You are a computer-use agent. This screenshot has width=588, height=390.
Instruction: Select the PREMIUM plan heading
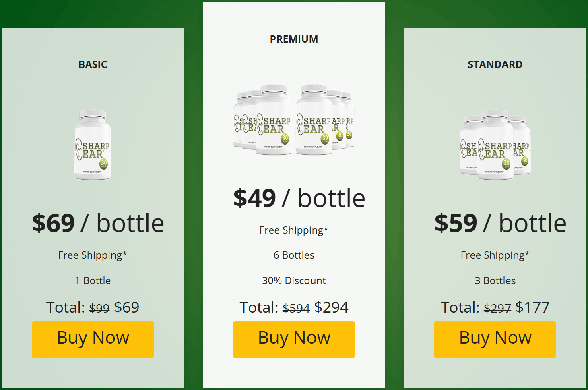coord(294,39)
